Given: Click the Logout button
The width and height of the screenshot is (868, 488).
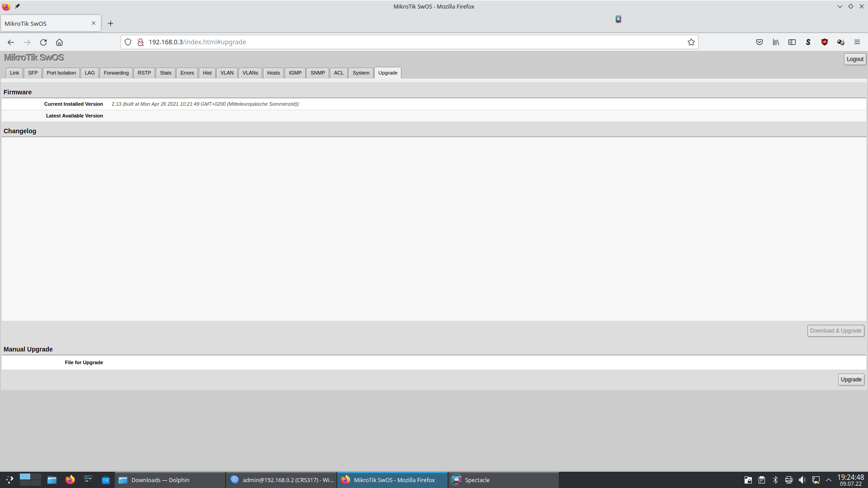Looking at the screenshot, I should click(x=854, y=59).
